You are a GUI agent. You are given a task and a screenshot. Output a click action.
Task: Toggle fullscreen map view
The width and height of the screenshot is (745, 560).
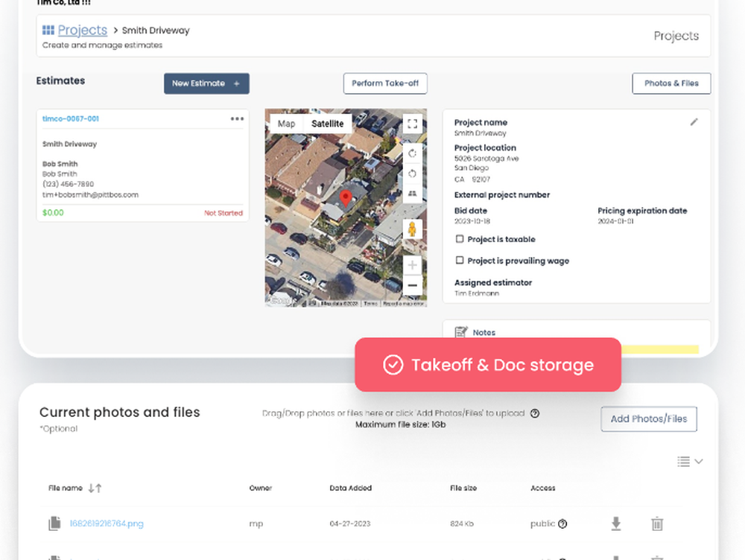click(413, 124)
